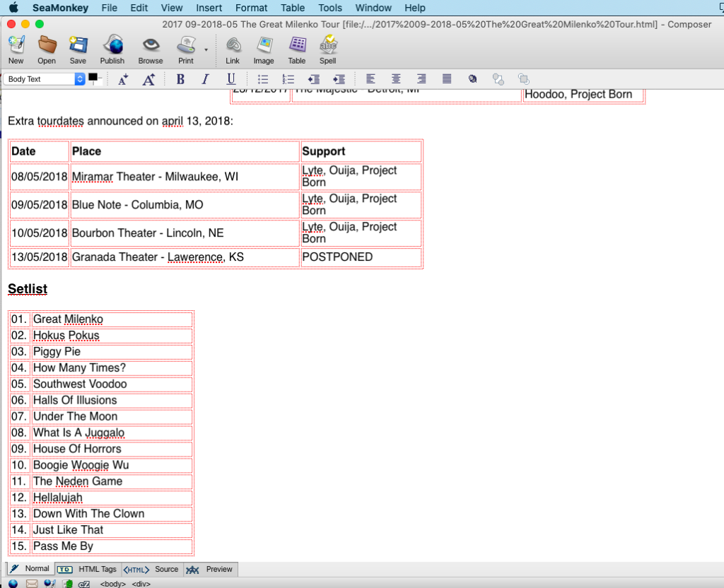The image size is (724, 588).
Task: Open the File menu
Action: click(x=110, y=8)
